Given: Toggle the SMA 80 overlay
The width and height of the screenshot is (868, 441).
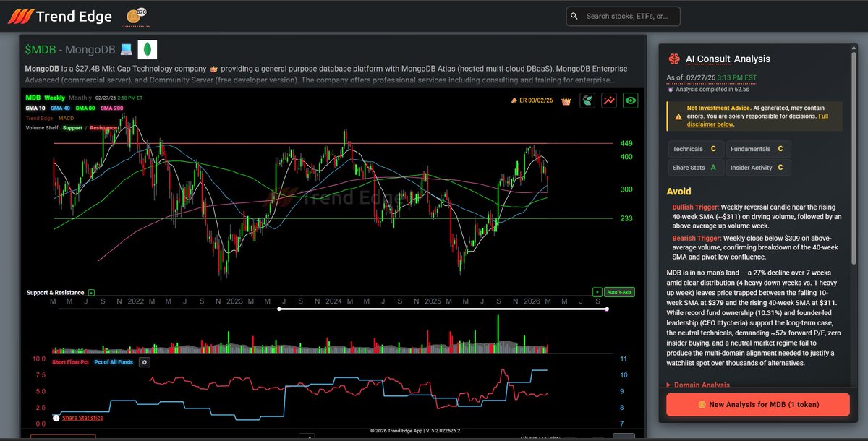Looking at the screenshot, I should 85,108.
